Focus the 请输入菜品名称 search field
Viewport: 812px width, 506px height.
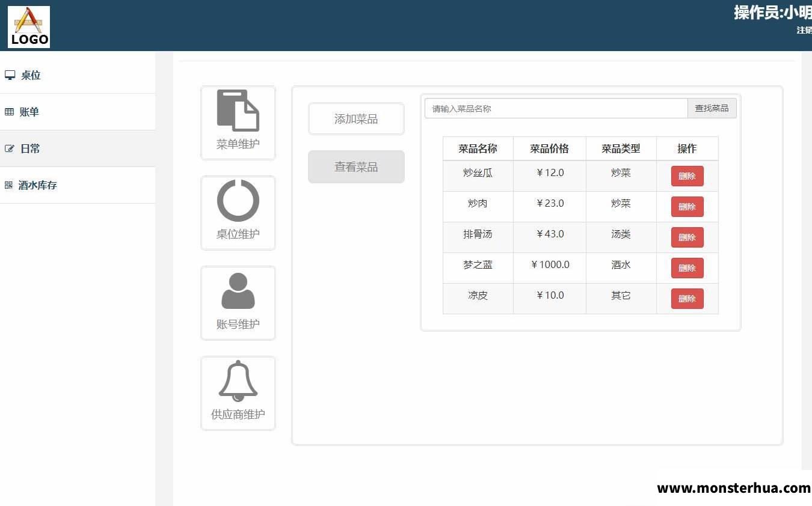click(556, 108)
